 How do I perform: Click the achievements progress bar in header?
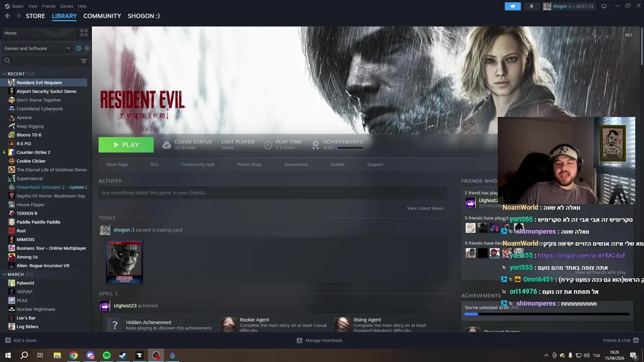pyautogui.click(x=349, y=148)
